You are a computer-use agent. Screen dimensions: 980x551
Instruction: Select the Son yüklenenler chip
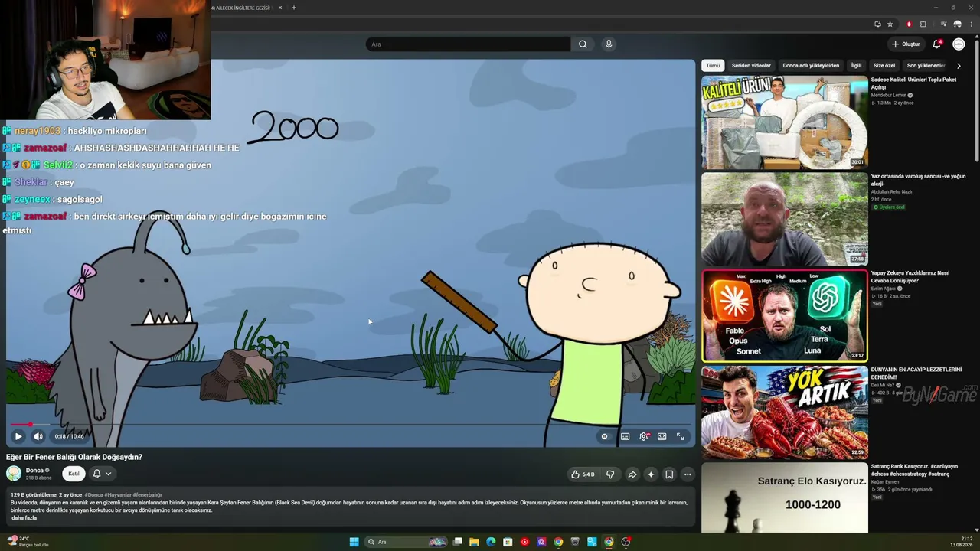[926, 66]
